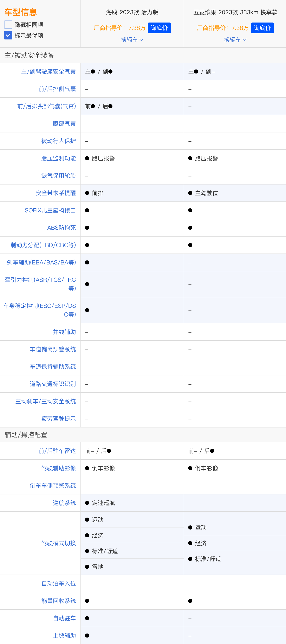Open 换辆车 dropdown for 五菱缤果
Screen dimensions: 286x644
coord(235,40)
